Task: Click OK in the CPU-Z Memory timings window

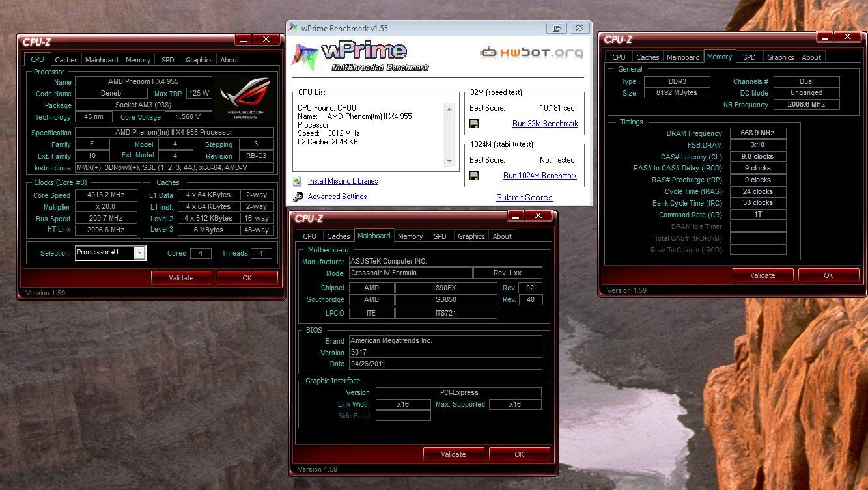Action: click(x=828, y=275)
